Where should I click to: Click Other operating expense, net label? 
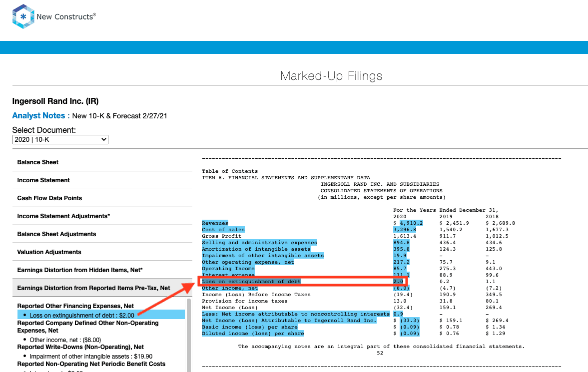click(x=248, y=262)
